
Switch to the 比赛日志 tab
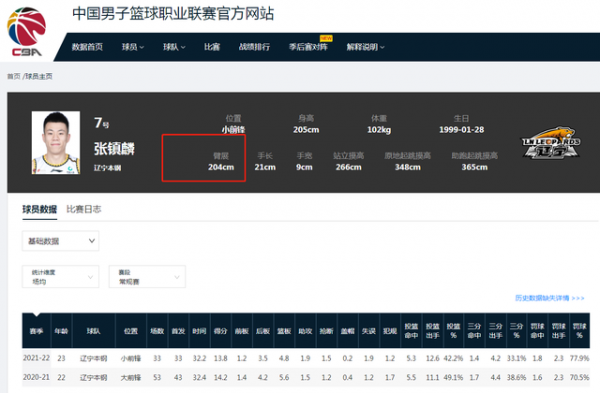click(84, 209)
